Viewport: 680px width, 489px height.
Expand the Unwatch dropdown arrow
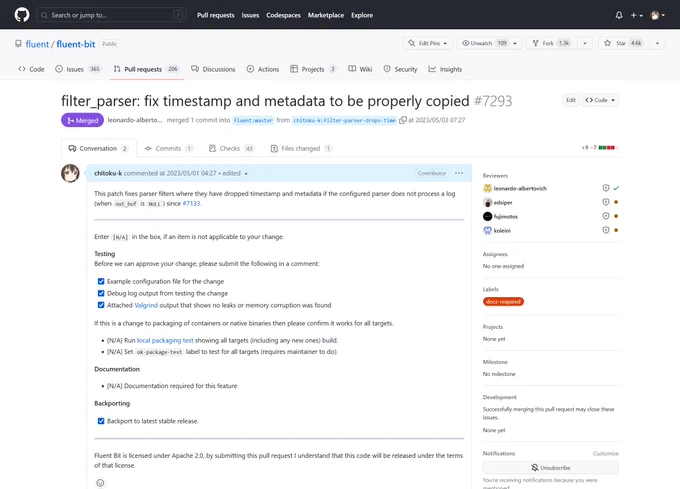[515, 43]
